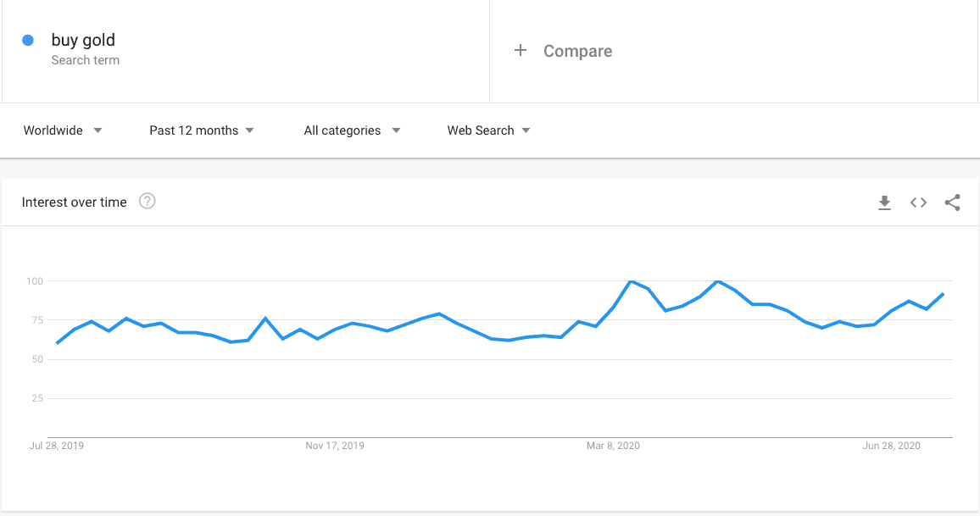Select the Jul 28, 2019 axis date
The width and height of the screenshot is (980, 516).
coord(57,446)
